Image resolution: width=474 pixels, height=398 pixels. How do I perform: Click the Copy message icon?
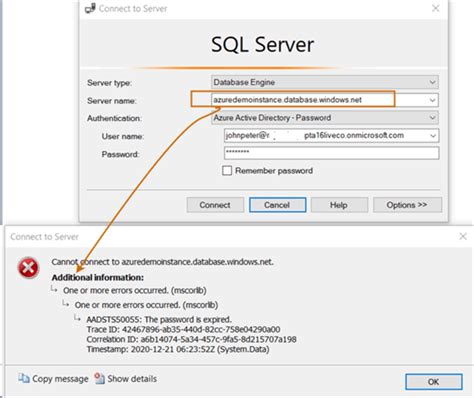pos(24,378)
